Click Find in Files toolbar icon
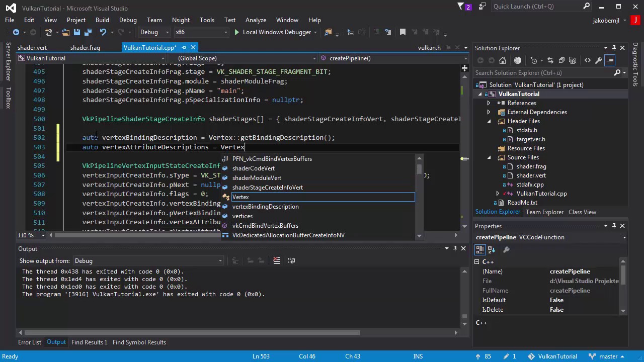 point(328,32)
